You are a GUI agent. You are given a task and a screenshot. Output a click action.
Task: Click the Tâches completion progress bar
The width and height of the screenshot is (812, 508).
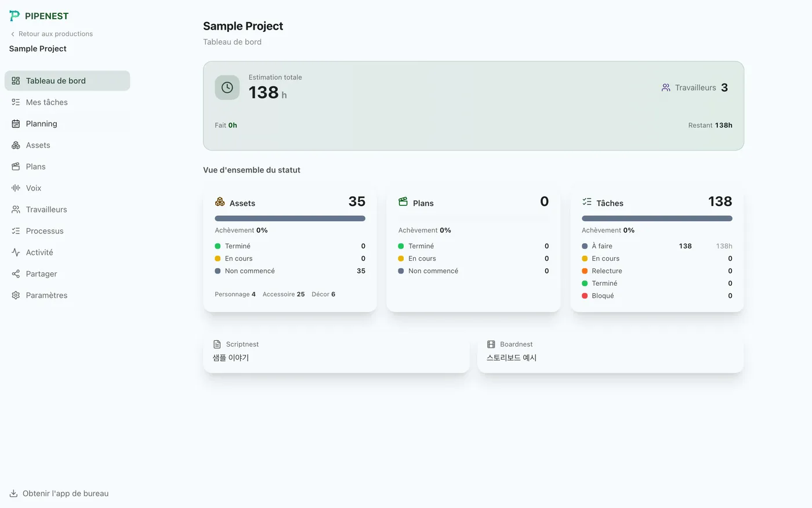coord(657,219)
